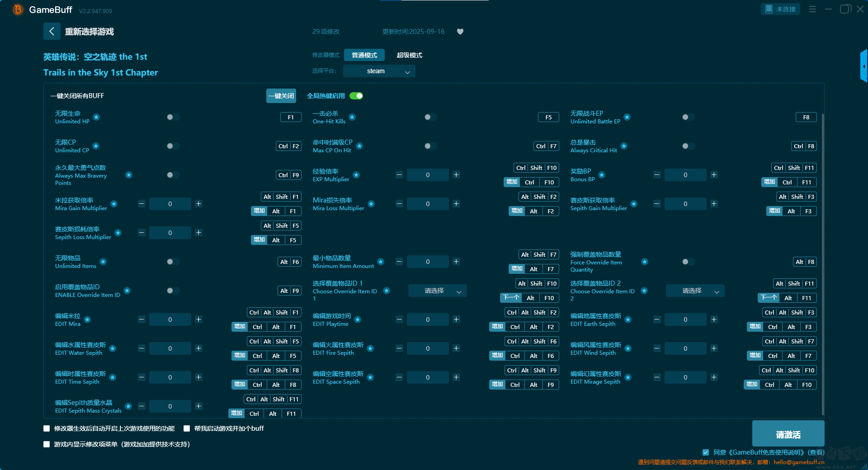Check the in-game cheat menu display checkbox
The height and width of the screenshot is (470, 868).
pos(47,444)
